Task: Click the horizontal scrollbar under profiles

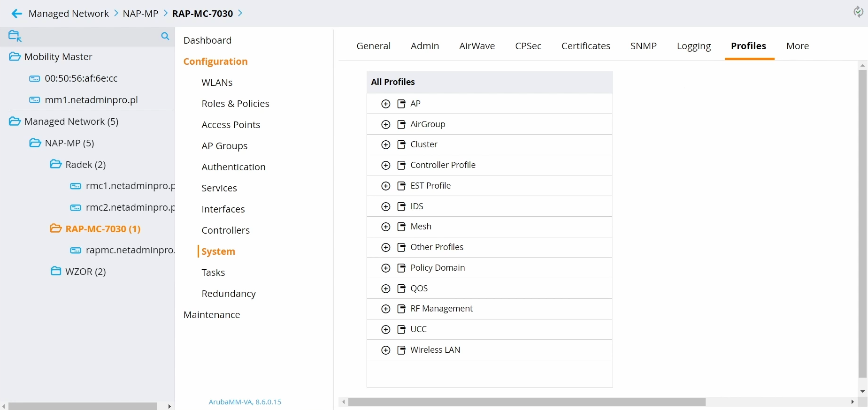Action: click(x=526, y=402)
